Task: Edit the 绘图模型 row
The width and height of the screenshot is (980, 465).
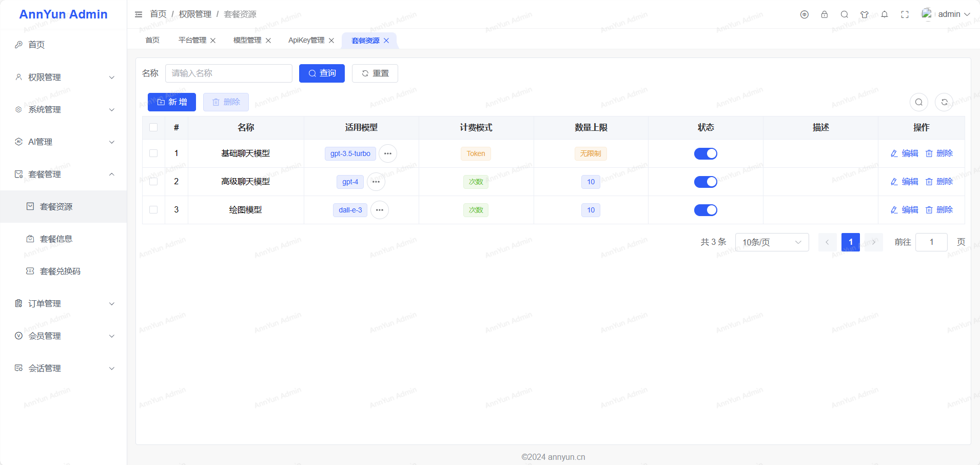Action: [x=905, y=210]
